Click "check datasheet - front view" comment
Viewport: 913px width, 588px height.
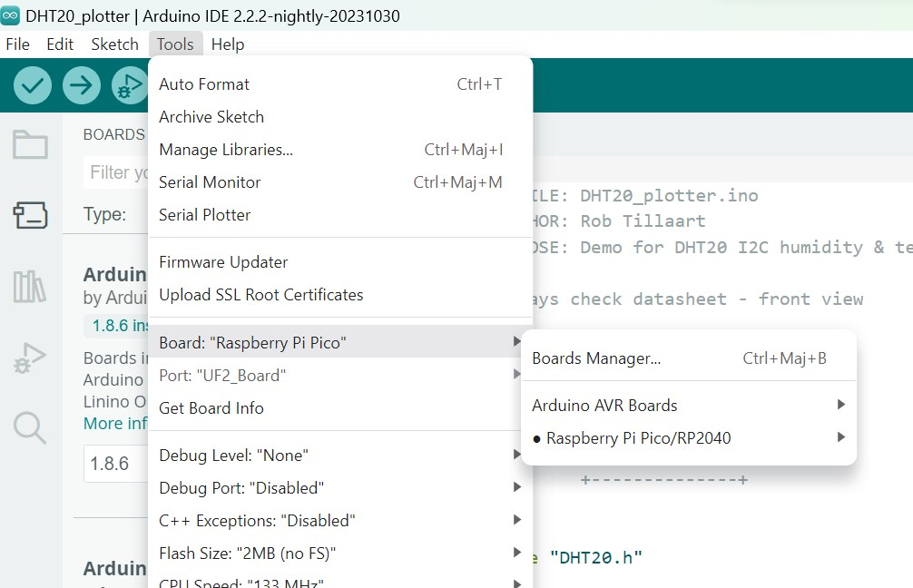pyautogui.click(x=717, y=299)
